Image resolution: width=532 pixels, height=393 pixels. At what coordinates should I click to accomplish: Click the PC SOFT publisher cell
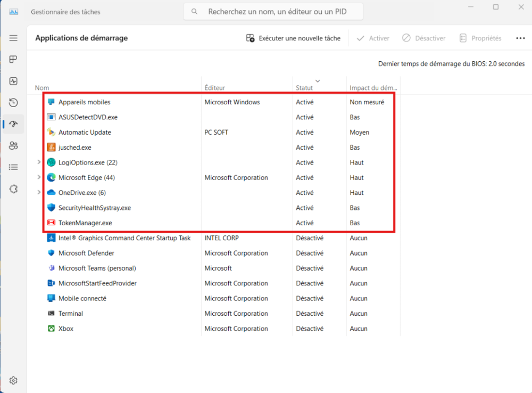[x=217, y=132]
